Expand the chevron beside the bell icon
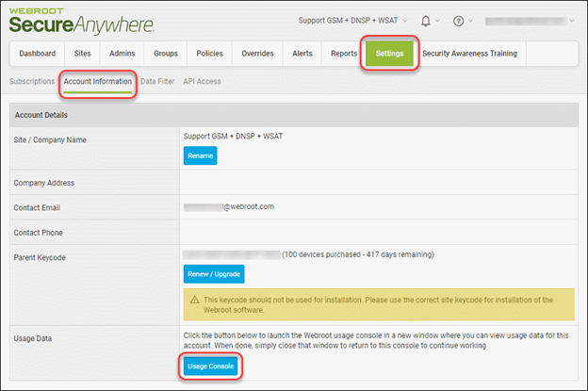This screenshot has height=391, width=588. pos(437,21)
